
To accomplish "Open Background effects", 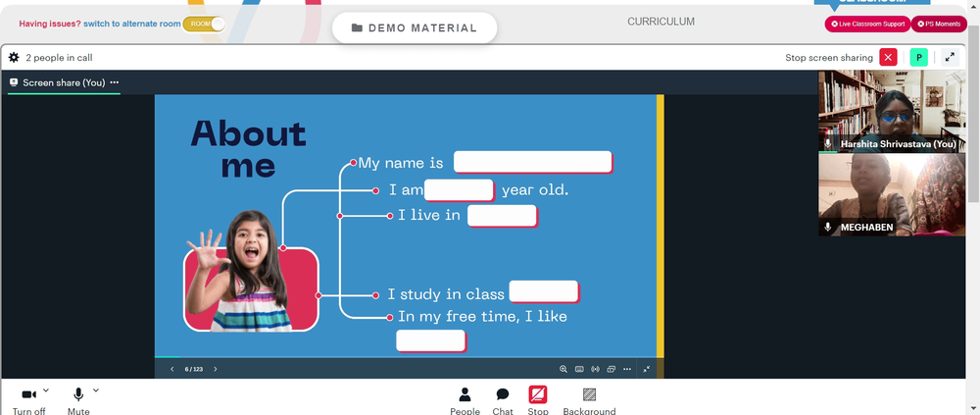I will (x=589, y=400).
